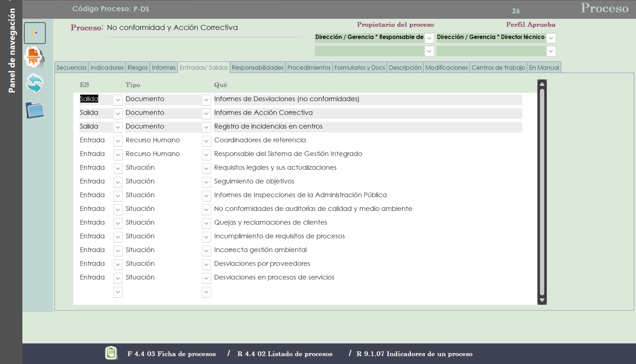Image resolution: width=636 pixels, height=364 pixels.
Task: Open ES dropdown for Requisitos legales row
Action: [x=118, y=168]
